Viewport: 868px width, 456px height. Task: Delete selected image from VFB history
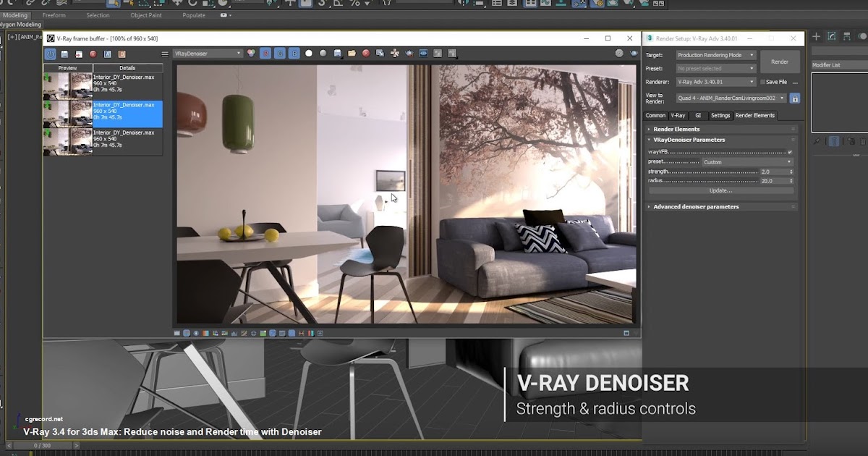coord(93,54)
